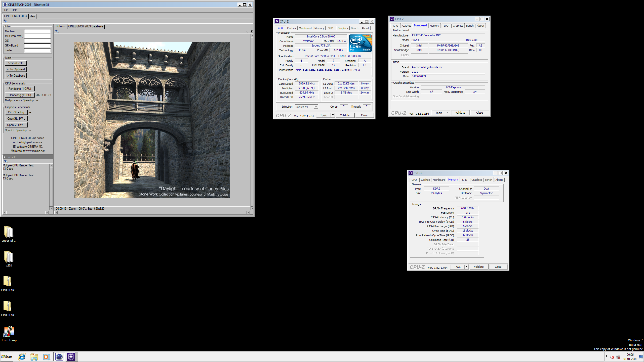
Task: Click the pin icon in the Pictures panel
Action: [x=57, y=31]
